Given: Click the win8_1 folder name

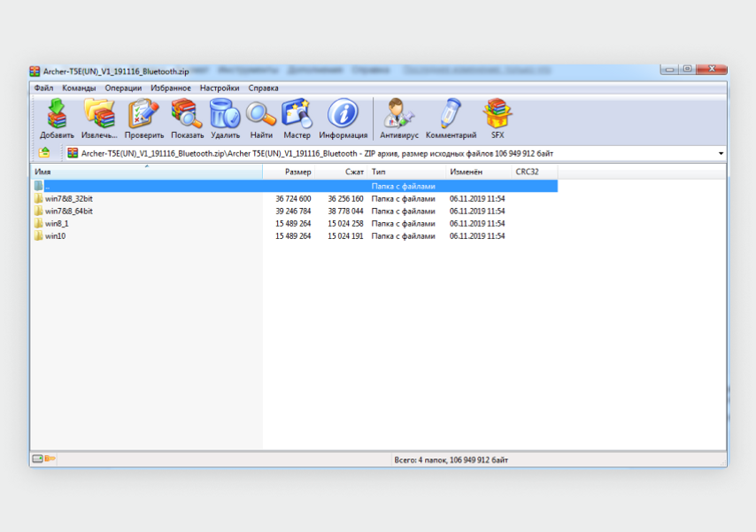Looking at the screenshot, I should click(x=57, y=224).
